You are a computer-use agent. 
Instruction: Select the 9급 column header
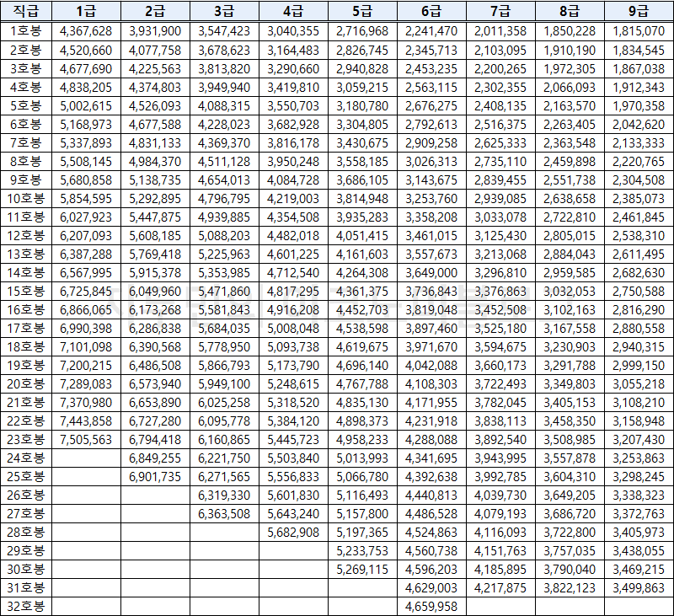pos(639,11)
